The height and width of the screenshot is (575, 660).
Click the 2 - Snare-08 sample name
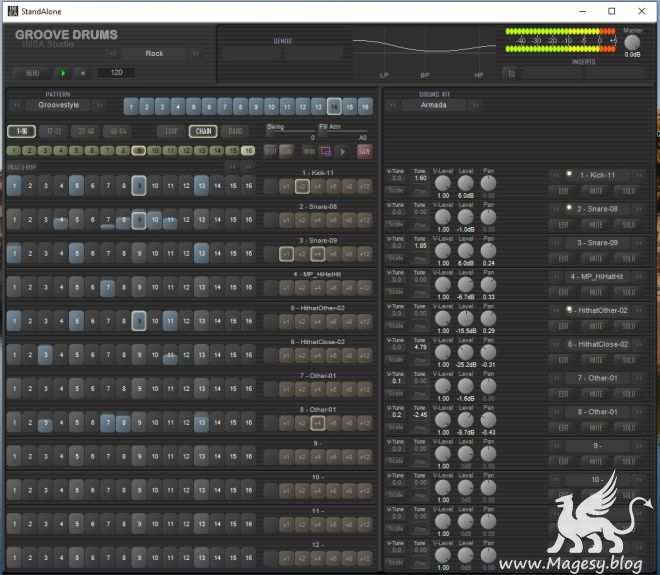pos(597,209)
